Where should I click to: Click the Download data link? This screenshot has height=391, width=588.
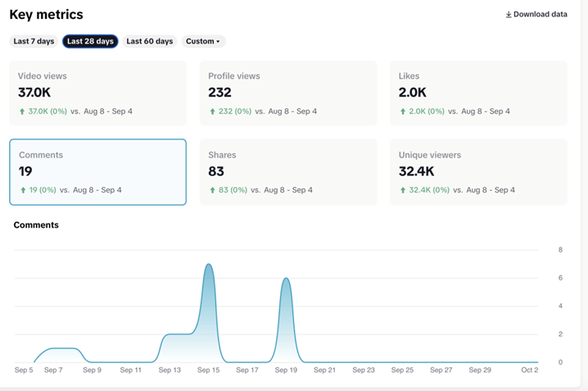tap(536, 14)
